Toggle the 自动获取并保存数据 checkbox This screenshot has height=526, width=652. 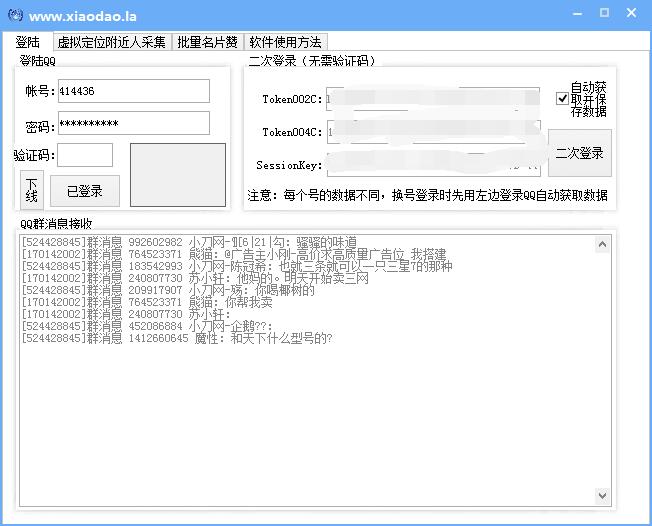pyautogui.click(x=562, y=99)
